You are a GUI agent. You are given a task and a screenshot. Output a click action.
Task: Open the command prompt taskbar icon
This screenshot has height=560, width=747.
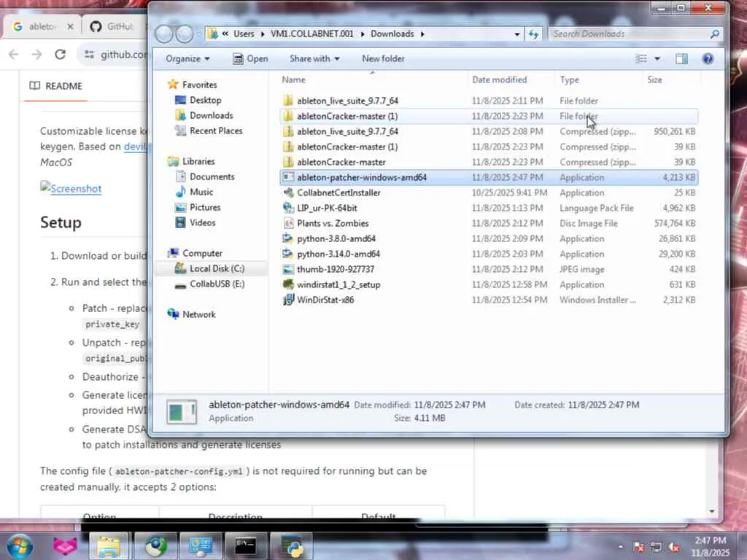pyautogui.click(x=245, y=545)
